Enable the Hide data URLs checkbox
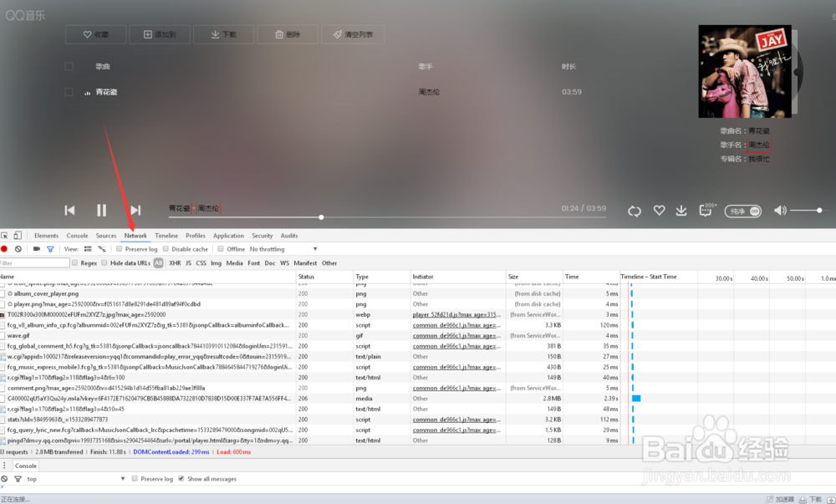The width and height of the screenshot is (836, 504). [x=104, y=262]
